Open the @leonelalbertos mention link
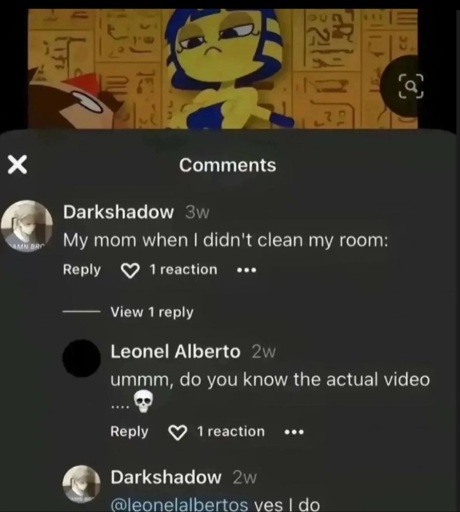This screenshot has width=460, height=512. click(x=179, y=505)
